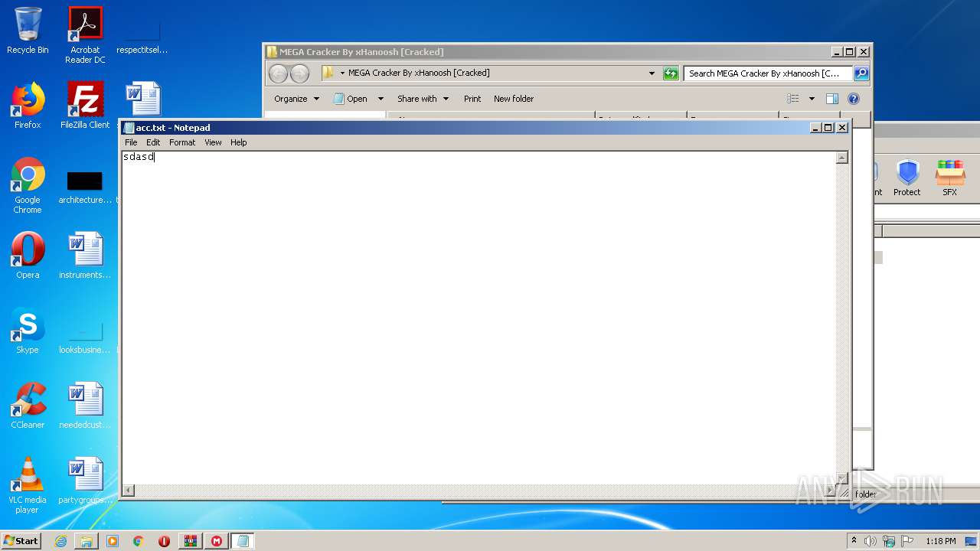980x551 pixels.
Task: Click the network tray icon
Action: pos(889,541)
